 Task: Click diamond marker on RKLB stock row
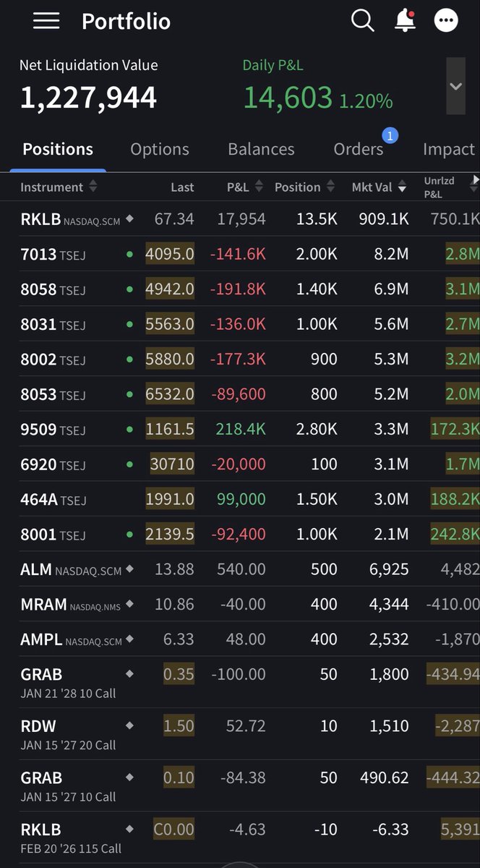129,218
